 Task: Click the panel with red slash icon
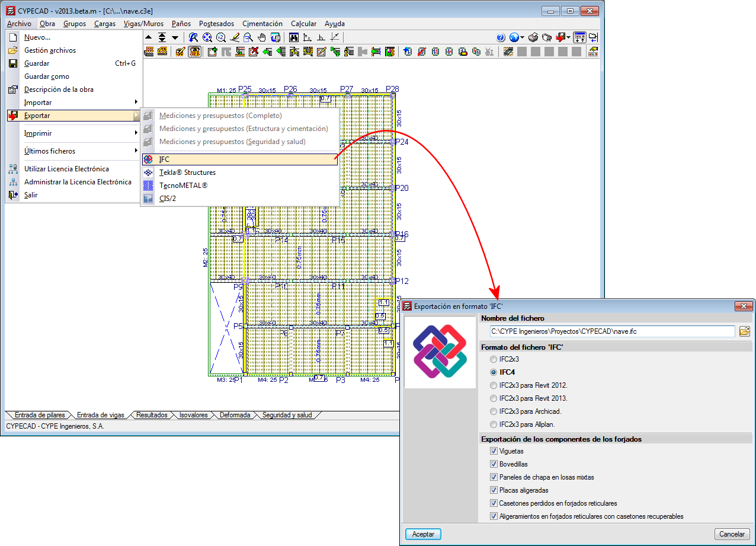point(422,52)
